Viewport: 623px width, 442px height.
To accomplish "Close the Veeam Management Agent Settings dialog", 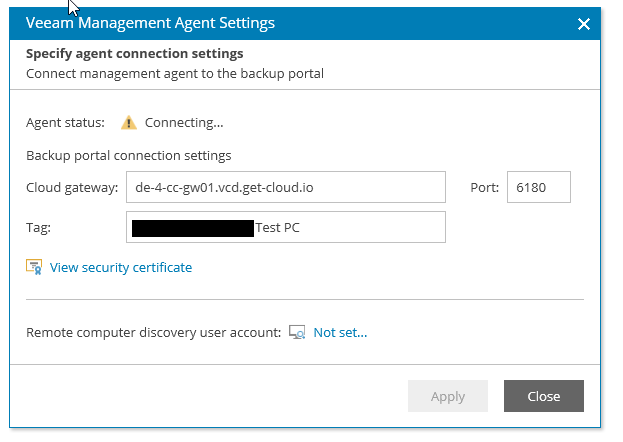I will point(584,24).
